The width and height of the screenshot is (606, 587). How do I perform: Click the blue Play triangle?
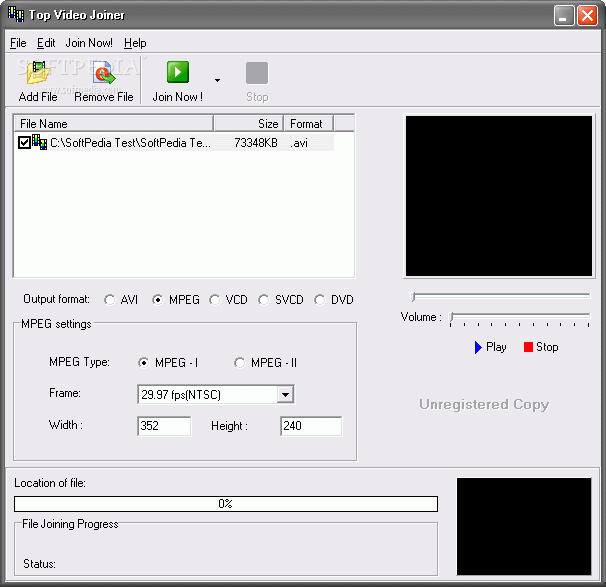pyautogui.click(x=478, y=347)
